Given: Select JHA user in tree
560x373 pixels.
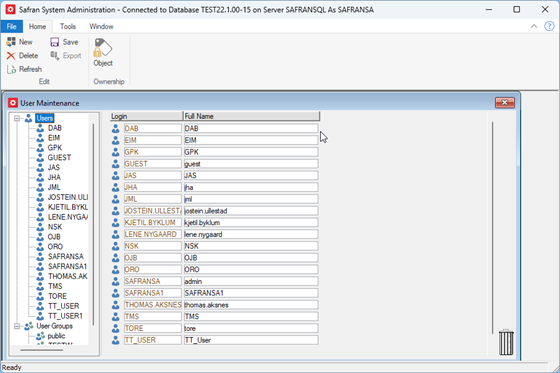Looking at the screenshot, I should click(54, 178).
